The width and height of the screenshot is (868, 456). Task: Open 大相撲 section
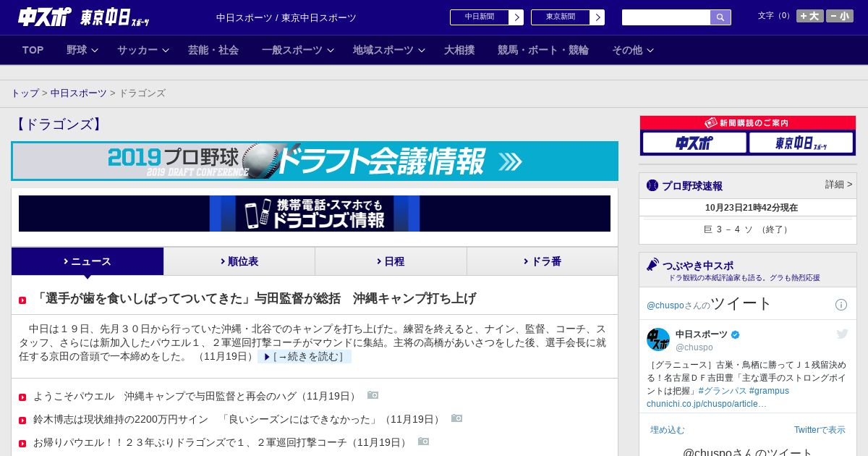click(x=459, y=50)
